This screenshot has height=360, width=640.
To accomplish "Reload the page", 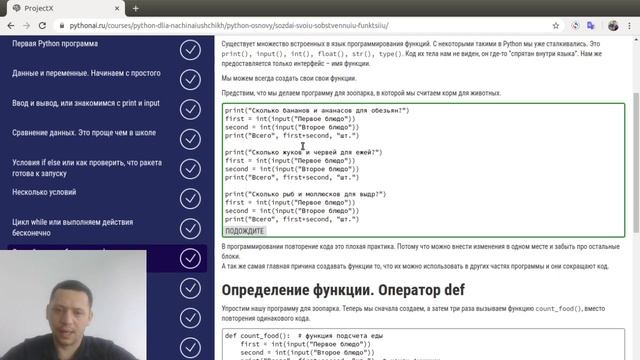I will (42, 26).
